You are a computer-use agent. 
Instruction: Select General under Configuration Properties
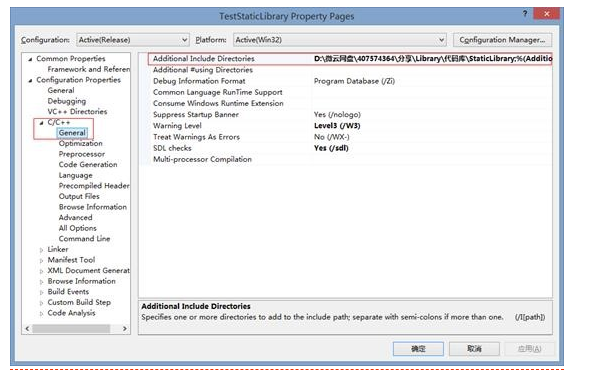tap(61, 90)
